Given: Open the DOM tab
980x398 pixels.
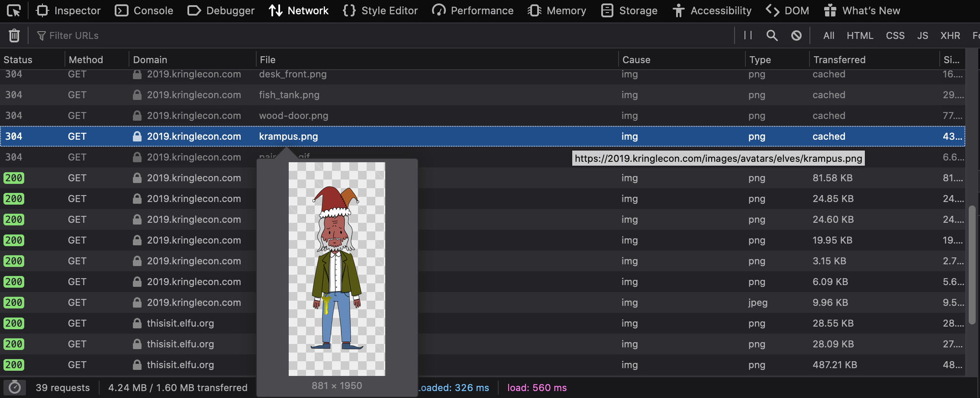Looking at the screenshot, I should coord(787,10).
